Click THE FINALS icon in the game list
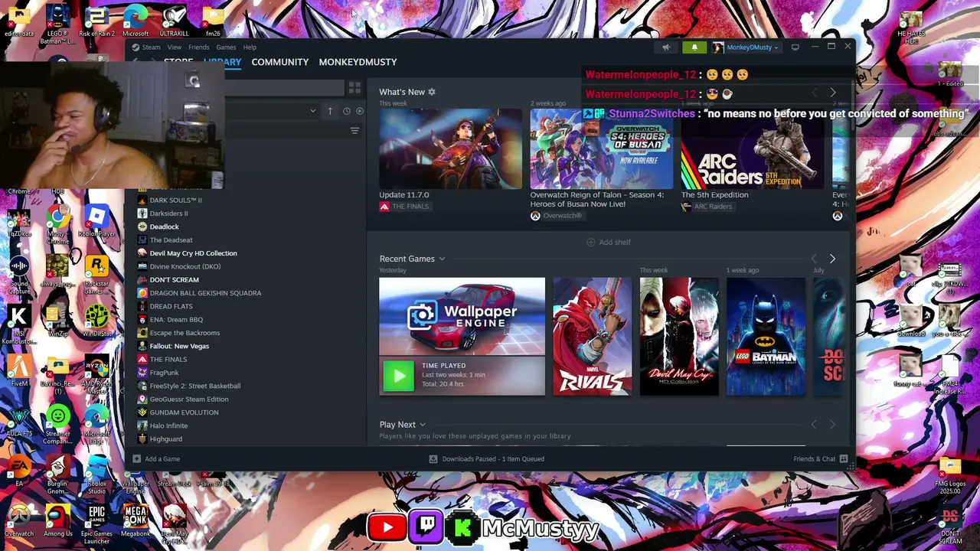The image size is (980, 551). click(142, 360)
